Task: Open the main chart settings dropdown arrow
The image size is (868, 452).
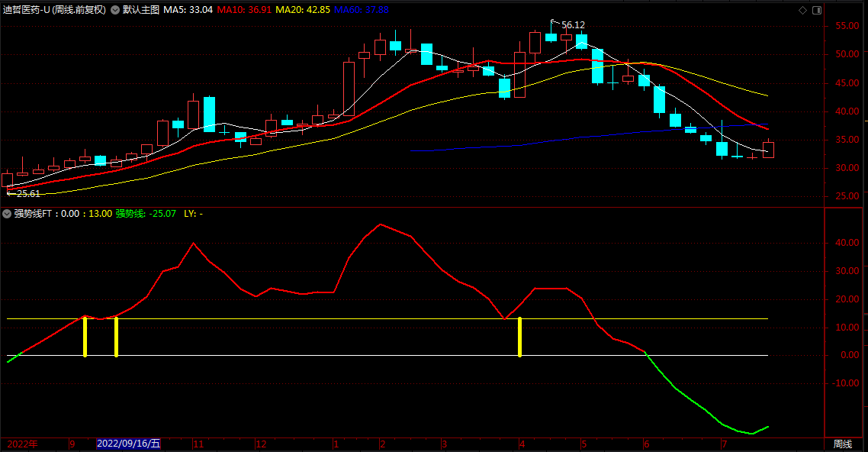Action: click(x=115, y=10)
